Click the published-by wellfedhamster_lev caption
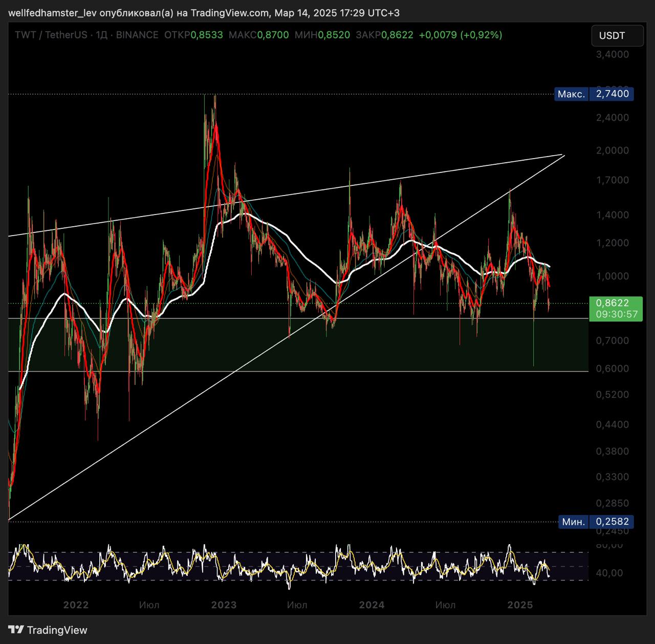This screenshot has width=655, height=644. click(204, 13)
